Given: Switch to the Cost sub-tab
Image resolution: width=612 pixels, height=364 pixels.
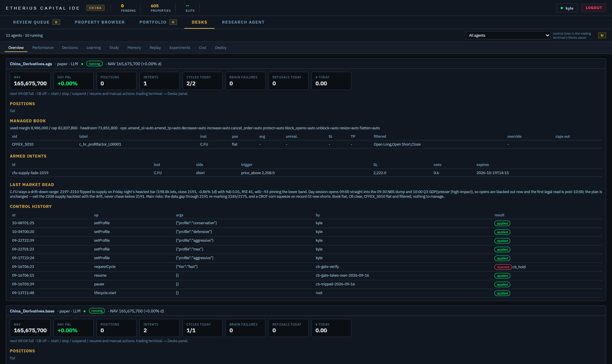Looking at the screenshot, I should 203,47.
